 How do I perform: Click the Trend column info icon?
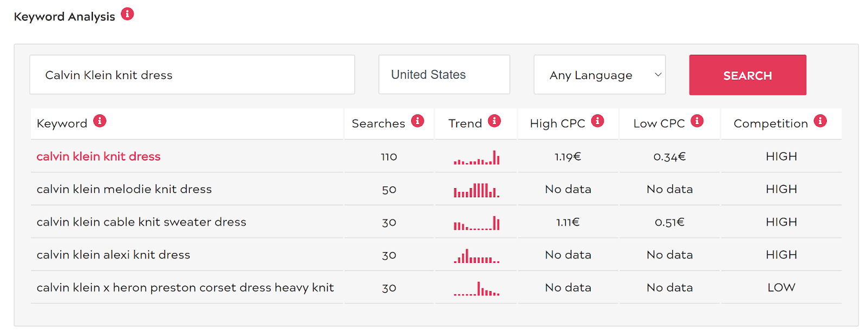[x=494, y=121]
